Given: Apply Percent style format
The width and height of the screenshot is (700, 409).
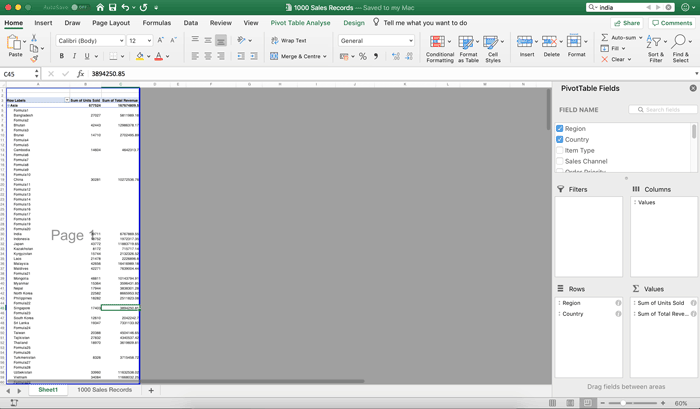Looking at the screenshot, I should [362, 56].
